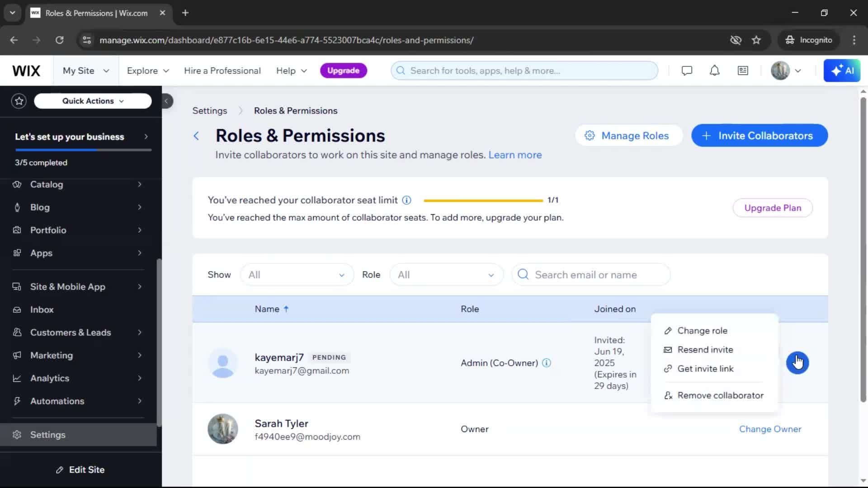Click the Search email or name field
Screen dimensions: 868x488
pos(591,275)
